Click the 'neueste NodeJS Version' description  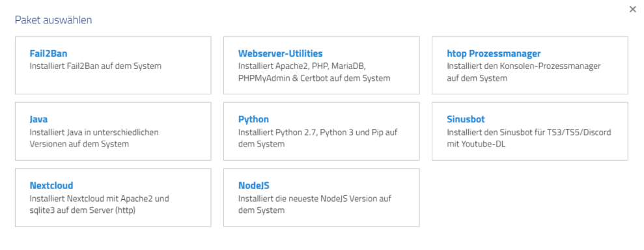(315, 204)
